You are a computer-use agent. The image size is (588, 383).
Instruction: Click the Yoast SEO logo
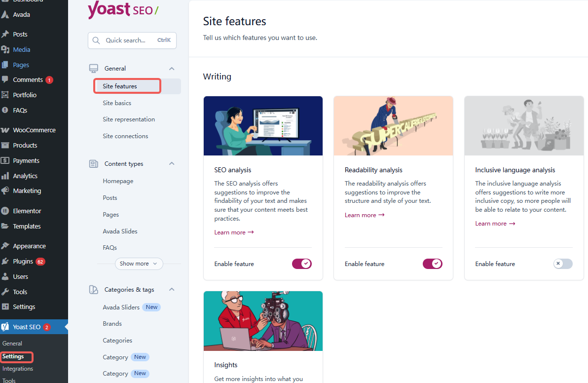[x=123, y=10]
